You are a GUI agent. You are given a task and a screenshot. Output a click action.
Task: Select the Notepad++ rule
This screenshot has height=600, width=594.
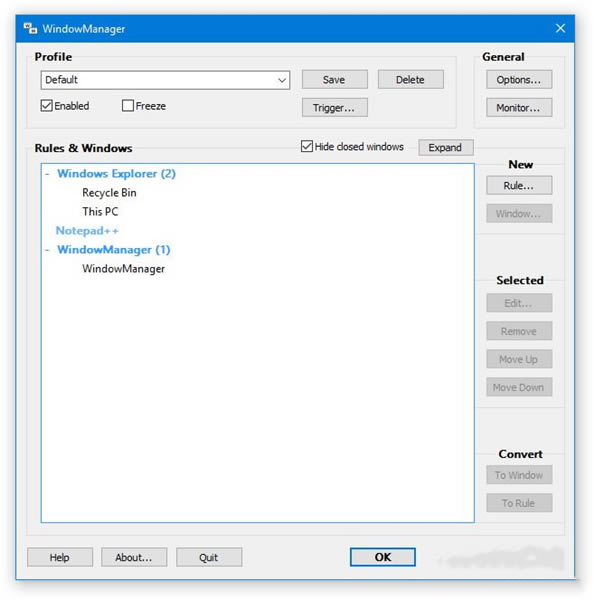click(x=87, y=231)
